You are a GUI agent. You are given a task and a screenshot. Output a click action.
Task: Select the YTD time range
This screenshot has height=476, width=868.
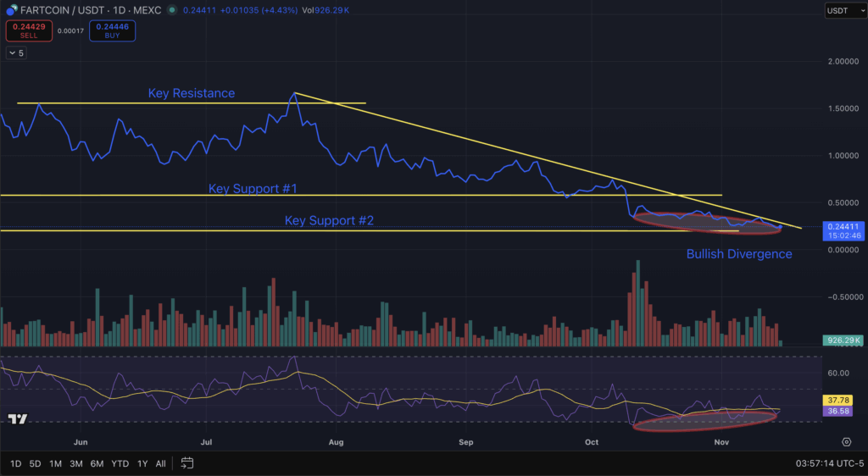point(120,463)
